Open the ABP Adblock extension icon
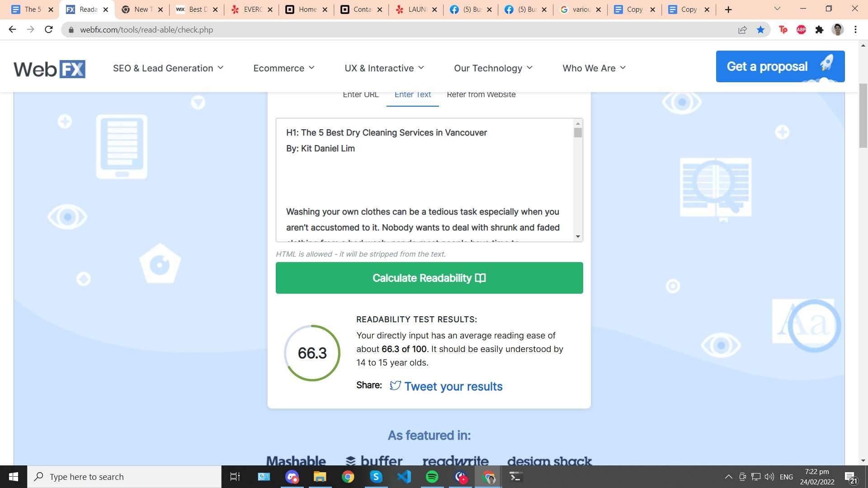 (x=801, y=30)
